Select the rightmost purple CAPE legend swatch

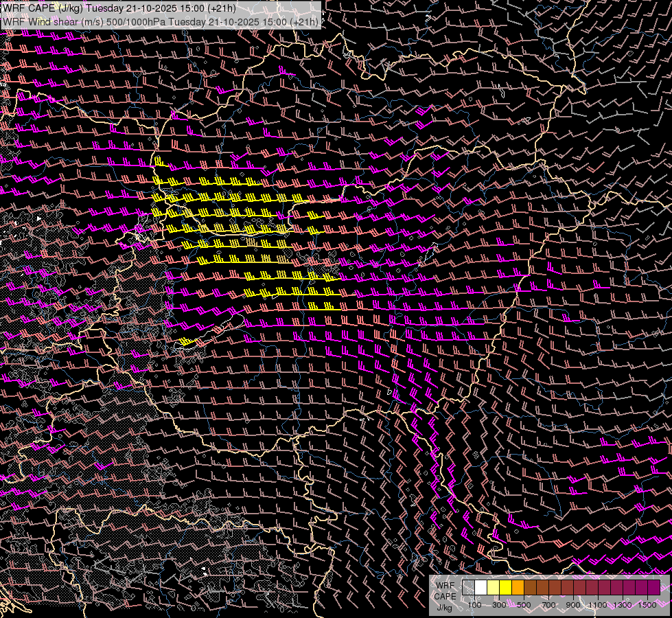[x=653, y=587]
